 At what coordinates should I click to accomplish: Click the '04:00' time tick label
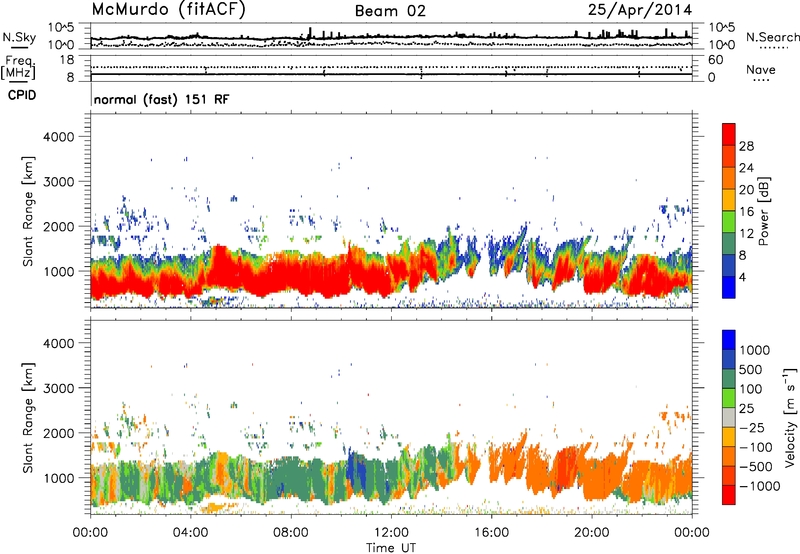click(x=190, y=533)
